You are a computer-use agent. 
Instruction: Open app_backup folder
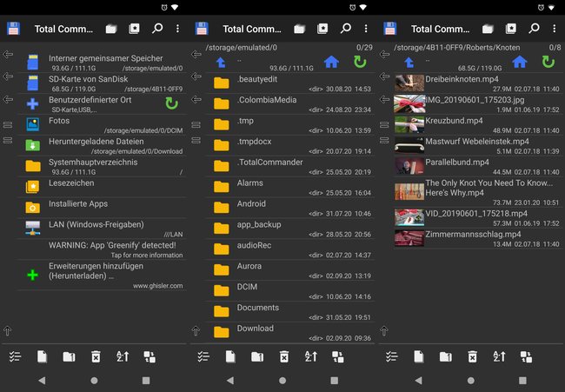(289, 229)
